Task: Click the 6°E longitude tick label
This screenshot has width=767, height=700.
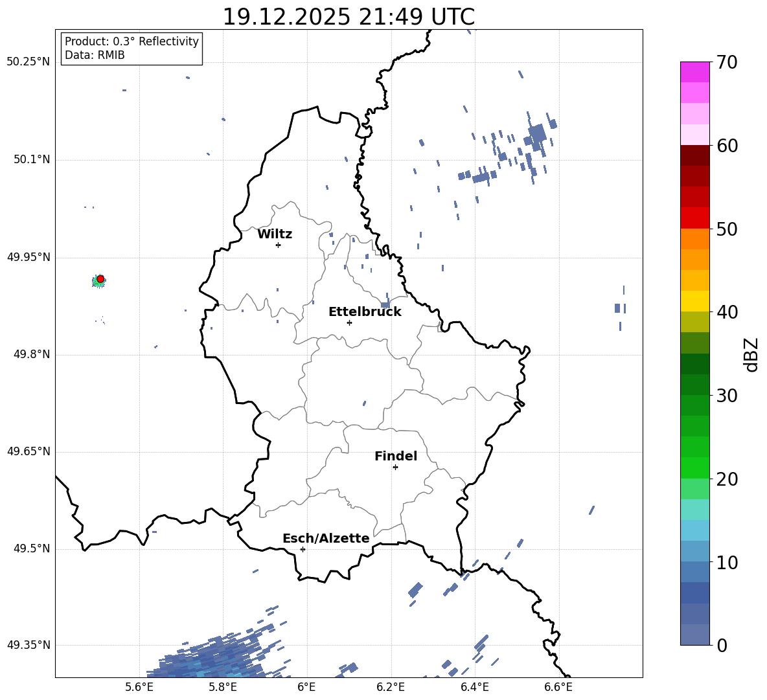Action: (x=306, y=687)
